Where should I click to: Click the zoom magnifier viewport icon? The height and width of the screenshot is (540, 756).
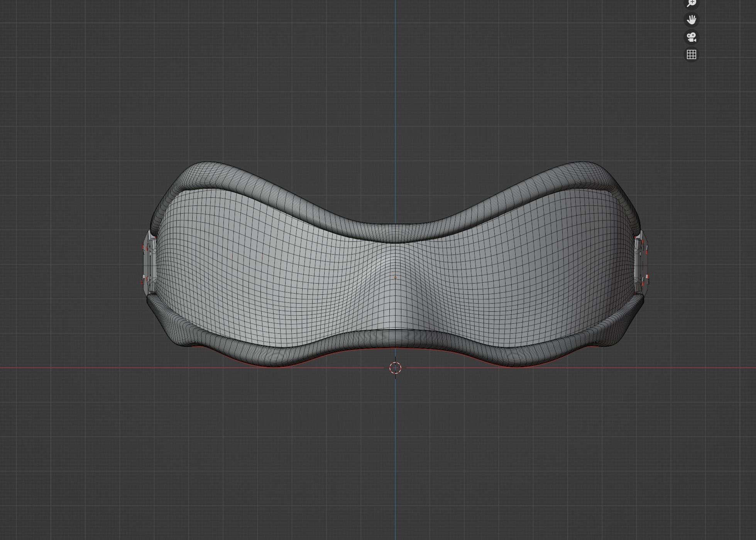tap(691, 3)
